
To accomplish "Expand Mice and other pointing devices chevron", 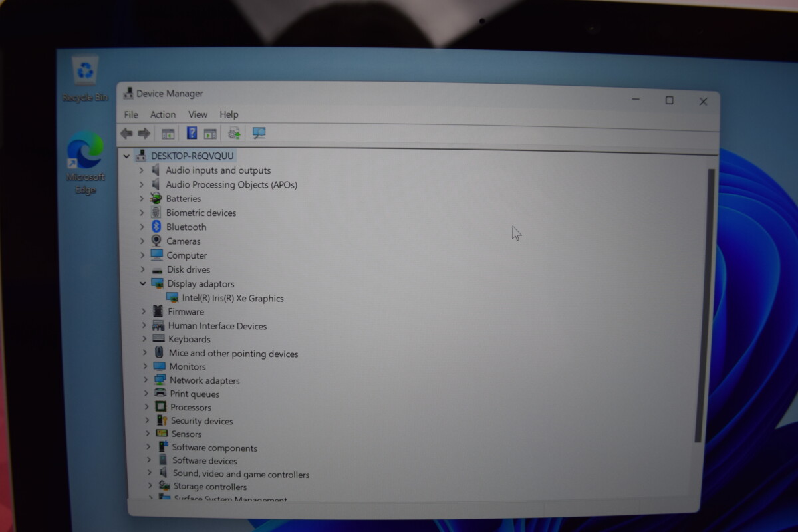I will (x=144, y=352).
